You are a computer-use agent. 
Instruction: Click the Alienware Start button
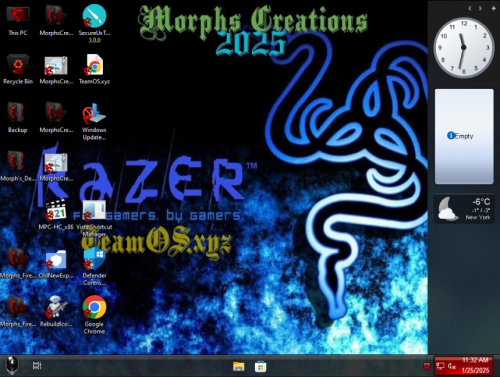pyautogui.click(x=12, y=365)
